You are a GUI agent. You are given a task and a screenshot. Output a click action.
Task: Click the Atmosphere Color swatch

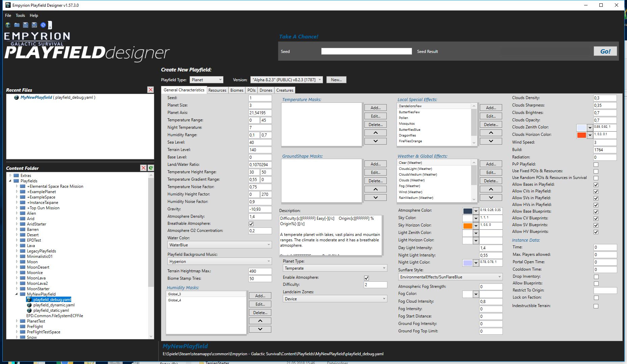468,211
